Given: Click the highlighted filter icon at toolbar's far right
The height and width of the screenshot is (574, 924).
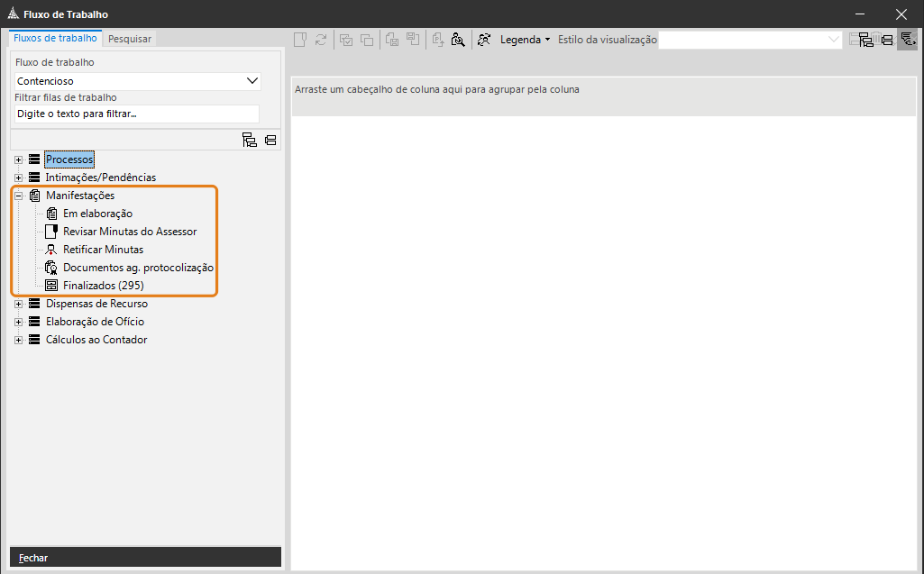Looking at the screenshot, I should tap(907, 40).
